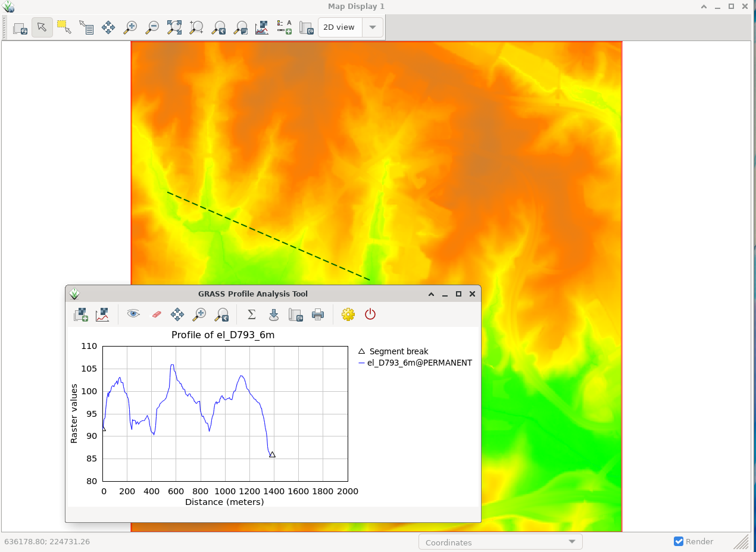Click the end segment break triangle marker

coord(272,454)
